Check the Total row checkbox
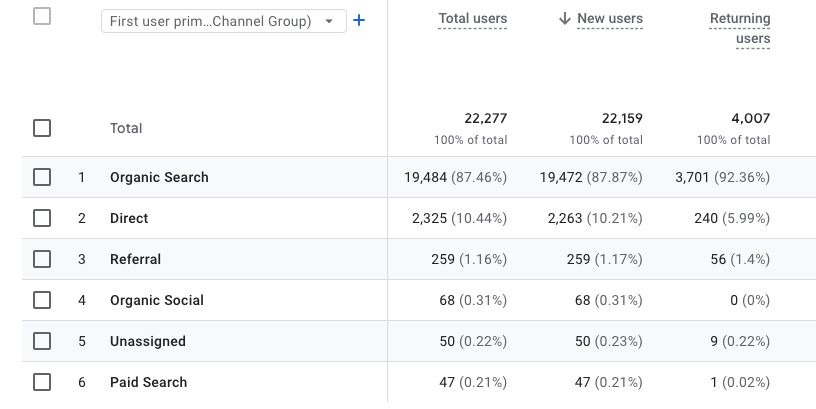816x409 pixels. (42, 128)
